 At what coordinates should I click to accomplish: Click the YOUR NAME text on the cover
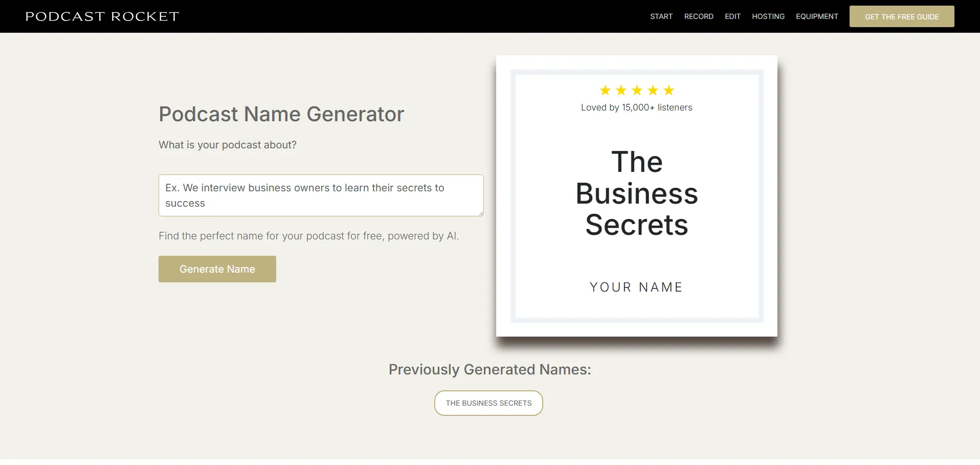636,287
